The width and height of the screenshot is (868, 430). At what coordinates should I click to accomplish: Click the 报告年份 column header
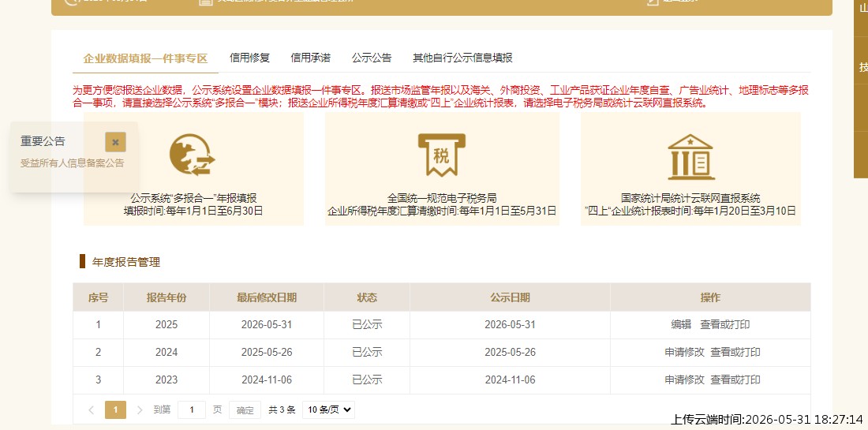[x=166, y=297]
